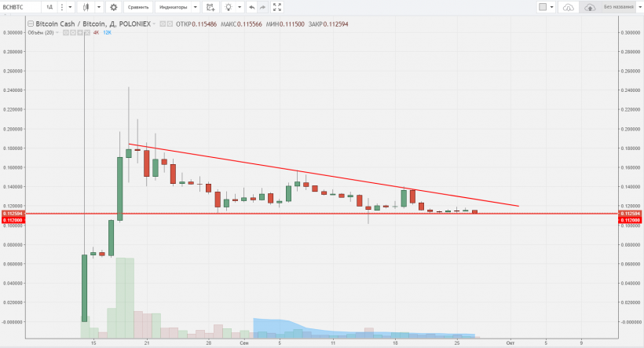Expand the Индикаторы dropdown arrow
Screen dimensions: 644x348
[196, 7]
